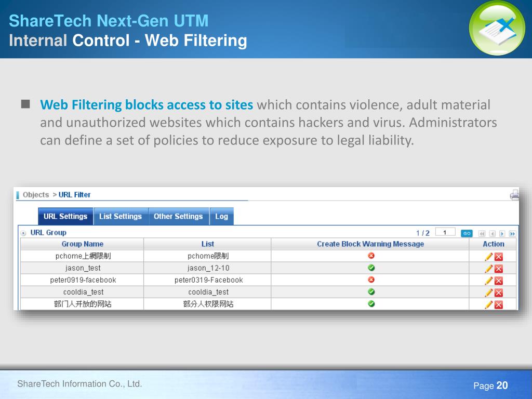Image resolution: width=532 pixels, height=399 pixels.
Task: Click the Create Block Warning Message header
Action: 370,244
